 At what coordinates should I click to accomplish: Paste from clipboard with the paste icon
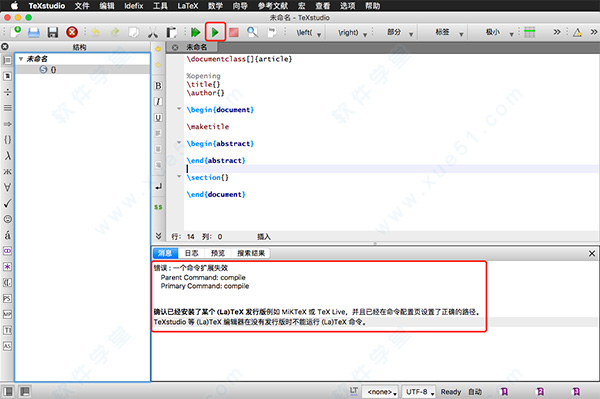pos(171,32)
